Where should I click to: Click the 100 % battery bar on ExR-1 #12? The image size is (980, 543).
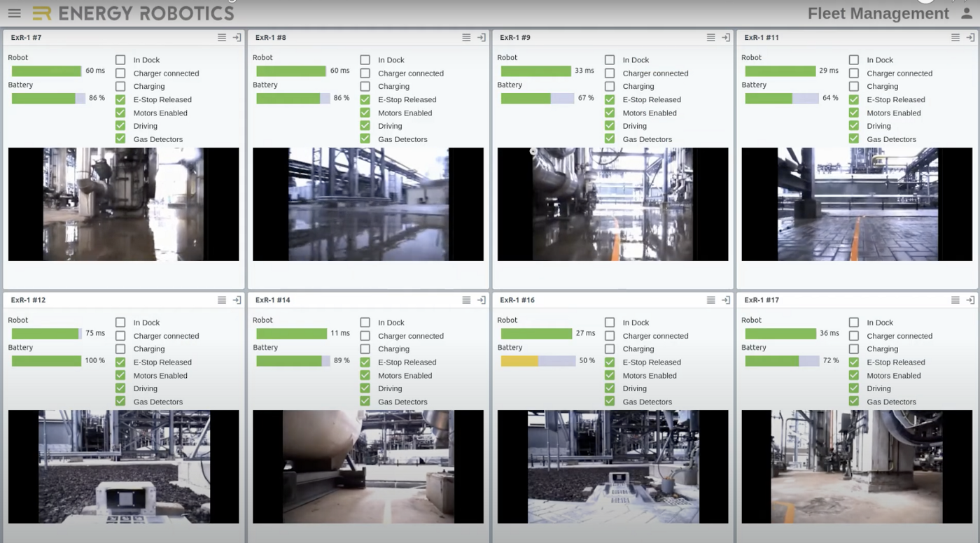(46, 361)
